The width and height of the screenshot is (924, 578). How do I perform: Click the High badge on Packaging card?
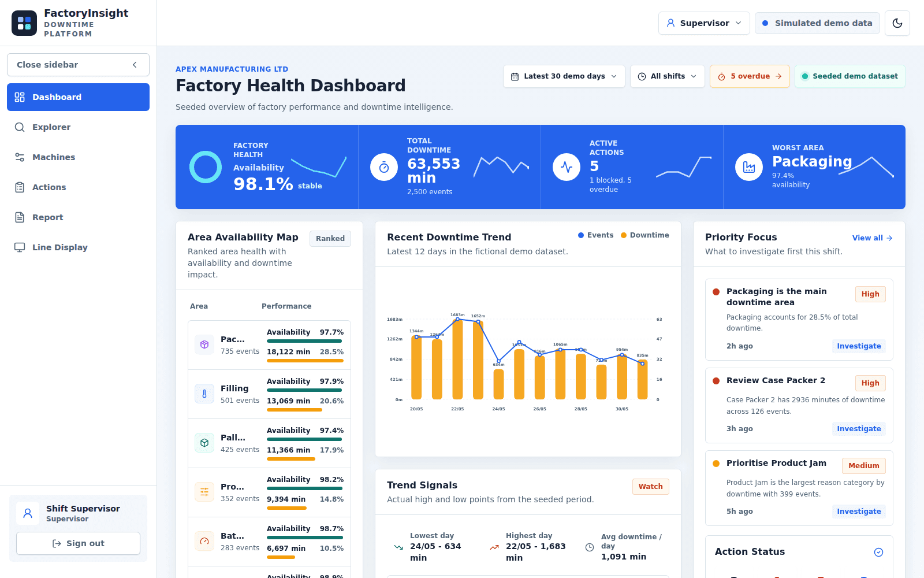[x=870, y=294]
